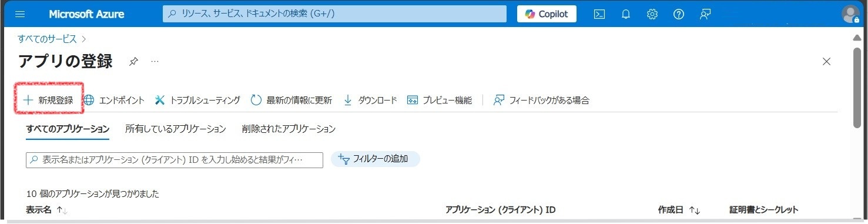
Task: Open feedback icon in top bar
Action: coord(705,14)
